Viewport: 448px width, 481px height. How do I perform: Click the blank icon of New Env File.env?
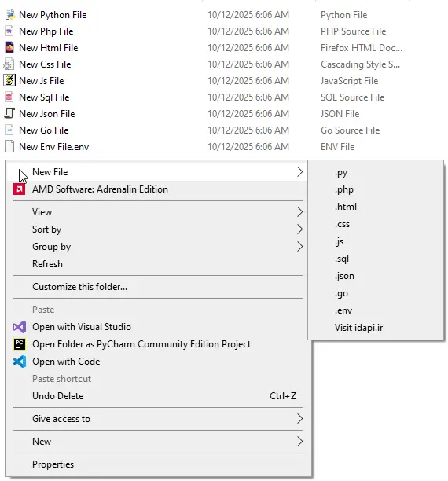pos(9,146)
